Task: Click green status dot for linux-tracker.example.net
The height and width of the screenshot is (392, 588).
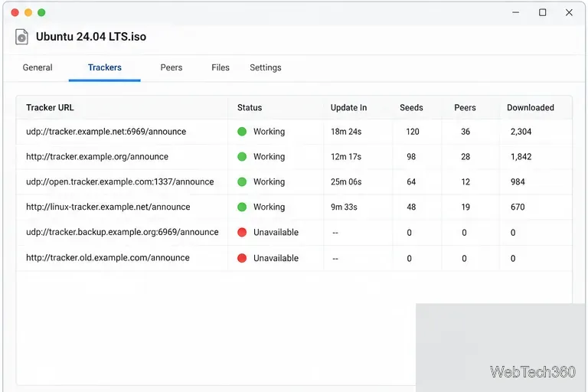Action: [242, 207]
